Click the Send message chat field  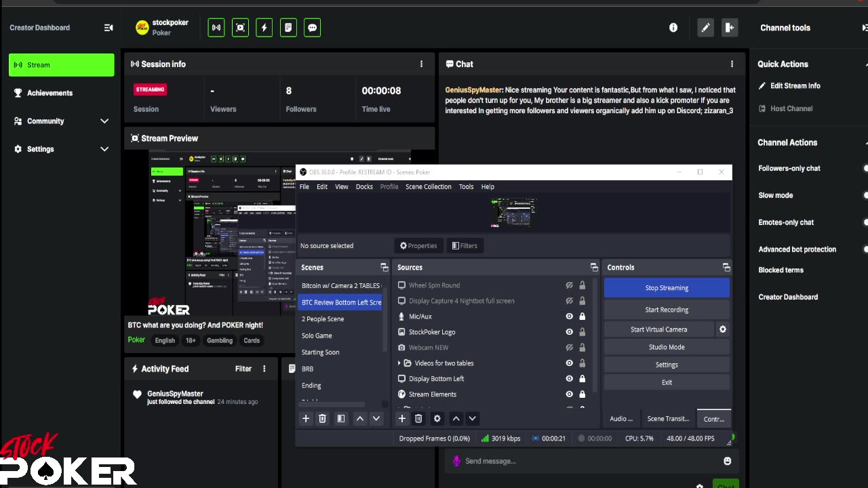click(x=583, y=461)
